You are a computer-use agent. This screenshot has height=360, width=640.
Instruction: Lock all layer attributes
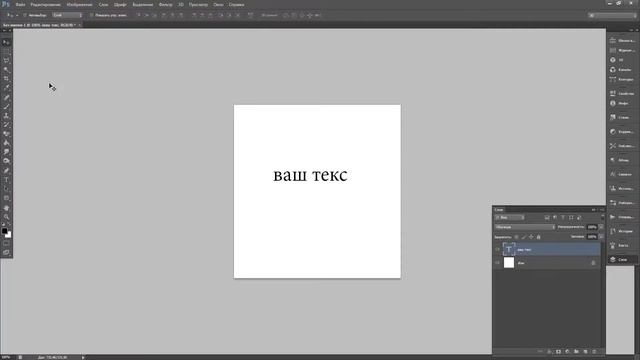point(538,237)
